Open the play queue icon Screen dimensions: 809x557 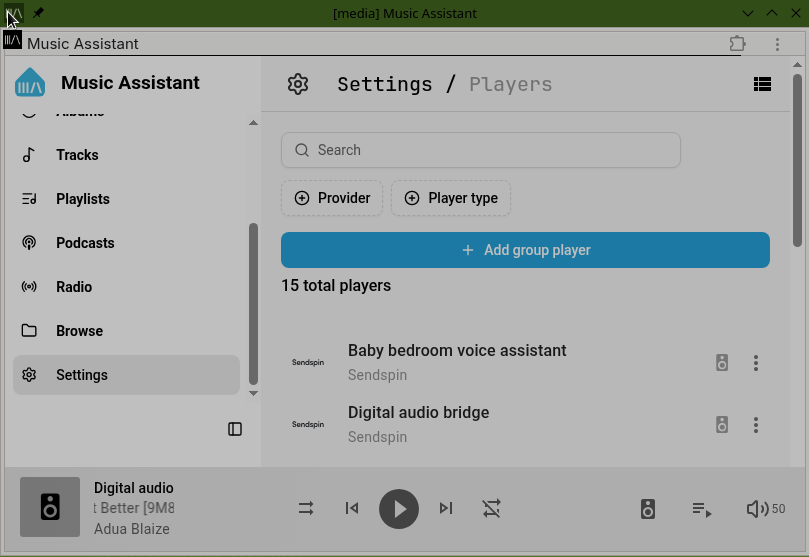pos(702,509)
